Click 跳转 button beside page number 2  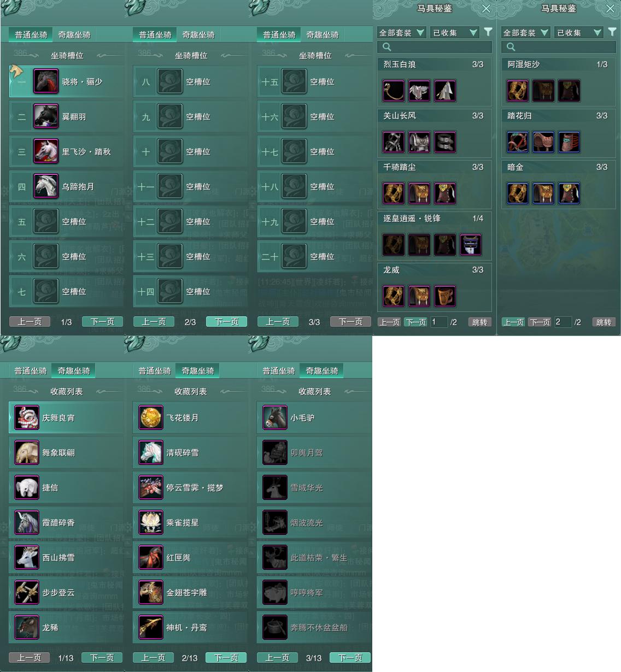pos(604,322)
